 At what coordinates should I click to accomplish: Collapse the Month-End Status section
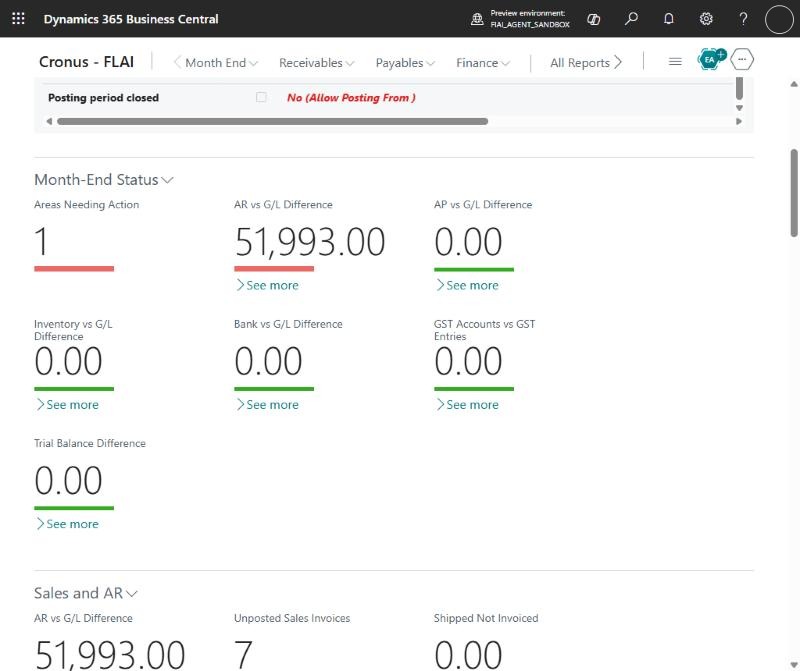[104, 180]
